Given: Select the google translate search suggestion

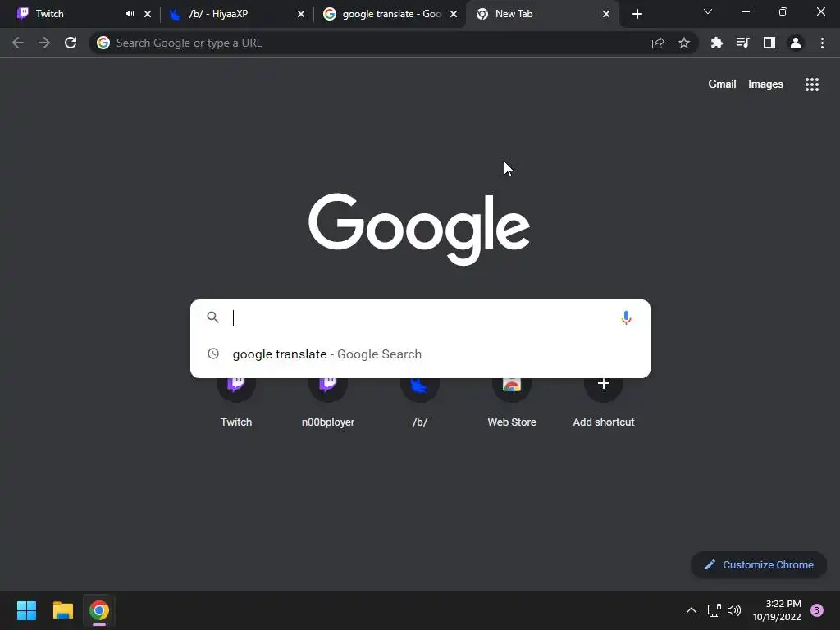Looking at the screenshot, I should point(420,354).
